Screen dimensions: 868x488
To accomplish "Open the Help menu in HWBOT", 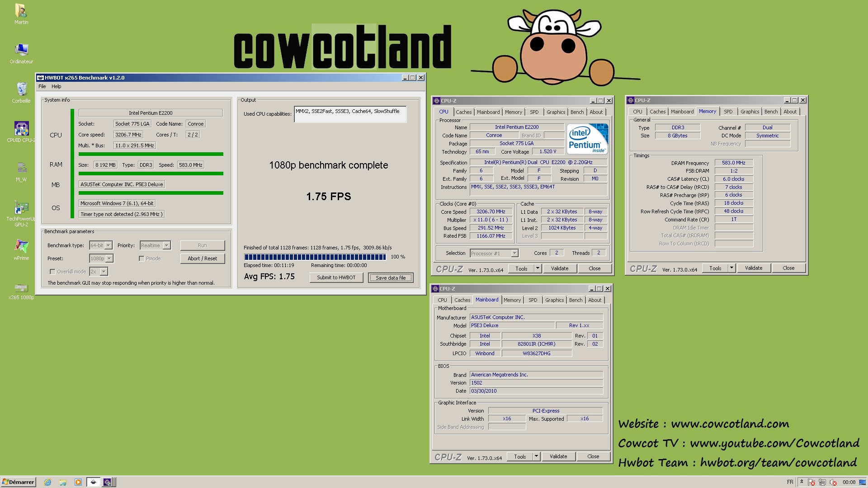I will [x=57, y=86].
